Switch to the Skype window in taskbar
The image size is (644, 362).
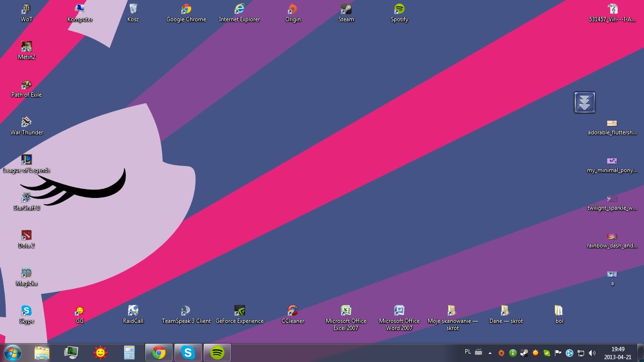[x=188, y=353]
